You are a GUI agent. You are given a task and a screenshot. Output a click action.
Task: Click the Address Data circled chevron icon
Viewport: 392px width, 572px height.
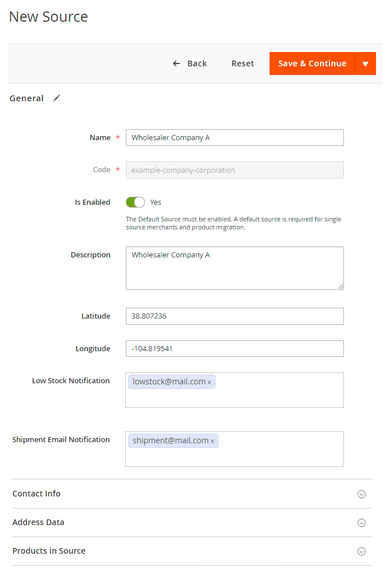click(x=361, y=523)
